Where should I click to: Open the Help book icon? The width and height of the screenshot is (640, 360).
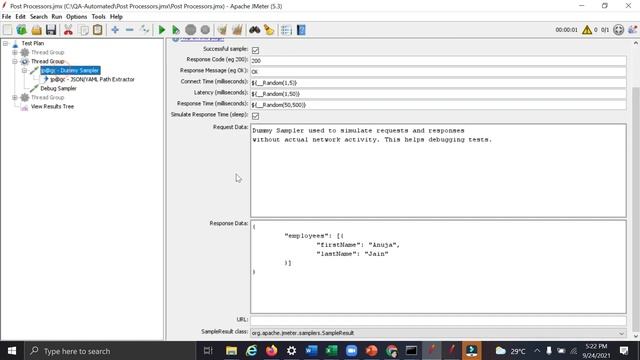[301, 30]
